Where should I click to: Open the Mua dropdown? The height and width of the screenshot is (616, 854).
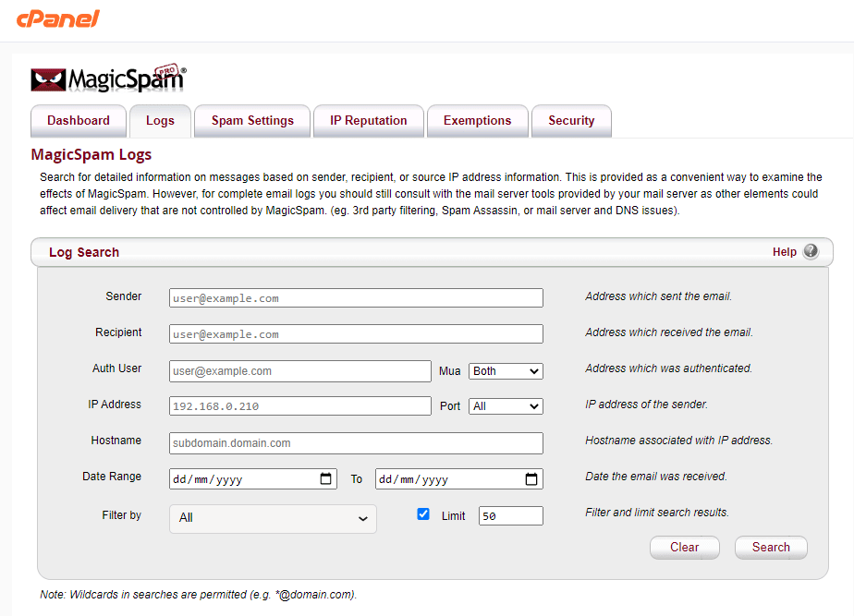coord(506,371)
